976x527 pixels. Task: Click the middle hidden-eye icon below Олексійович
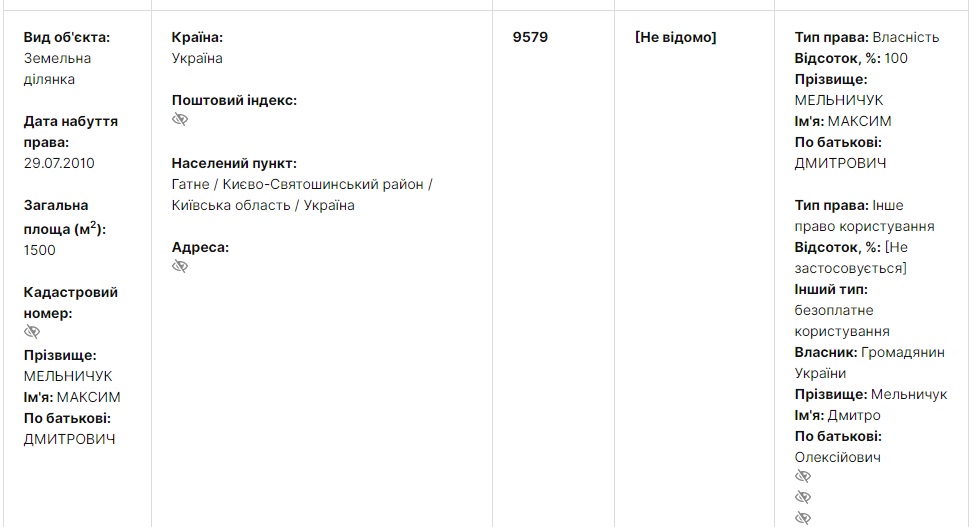pos(803,497)
